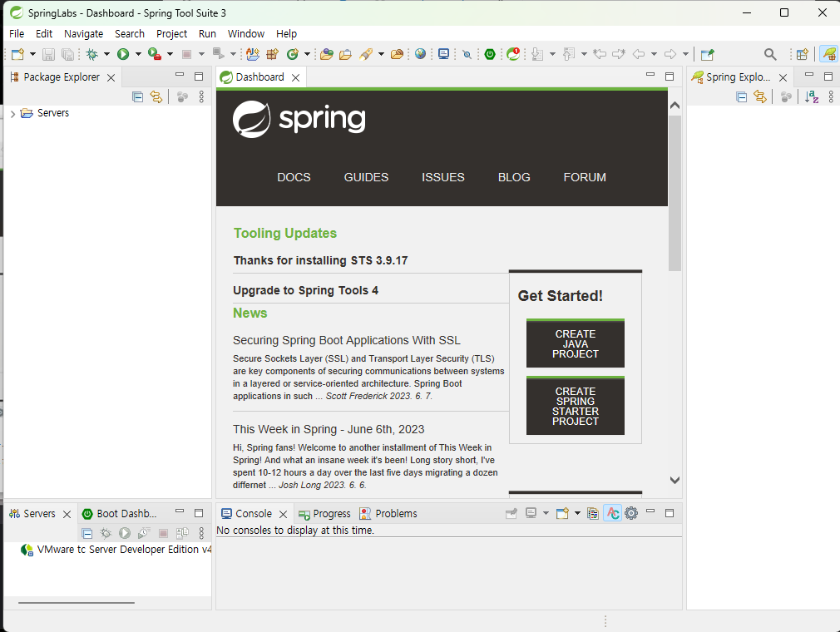The height and width of the screenshot is (632, 840).
Task: Toggle the highlighted Ac console button
Action: pyautogui.click(x=612, y=513)
